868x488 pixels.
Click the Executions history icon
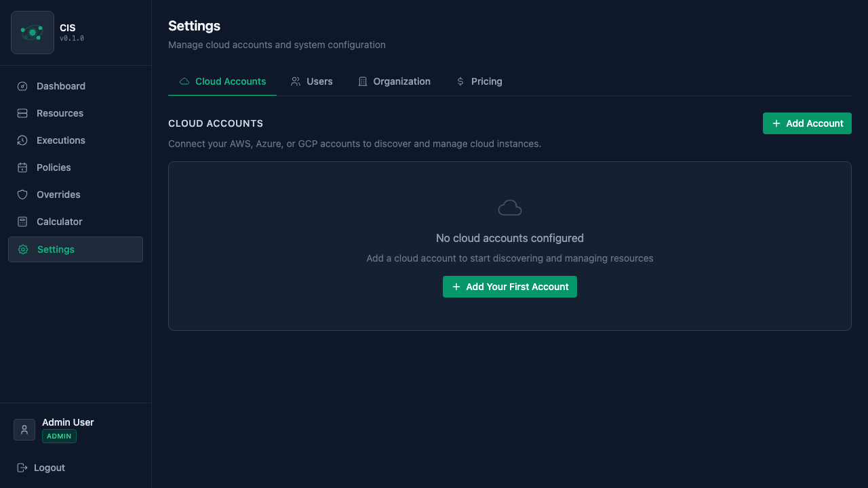click(22, 140)
